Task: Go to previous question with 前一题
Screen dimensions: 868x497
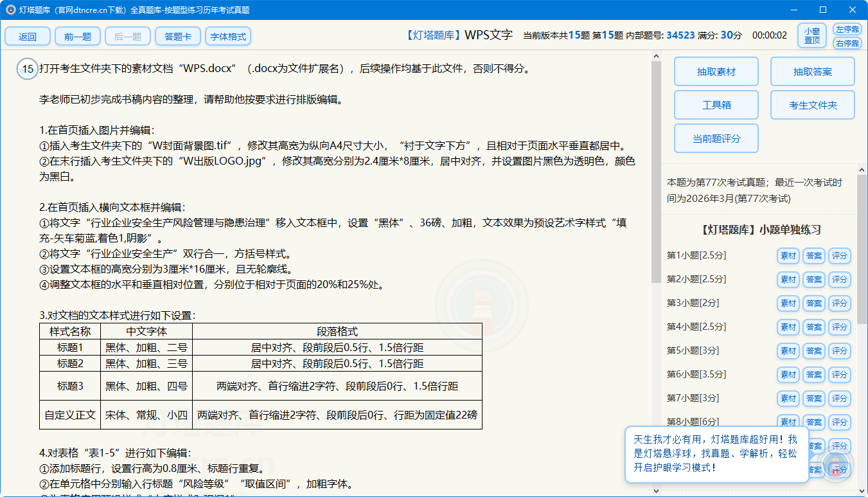Action: 78,37
